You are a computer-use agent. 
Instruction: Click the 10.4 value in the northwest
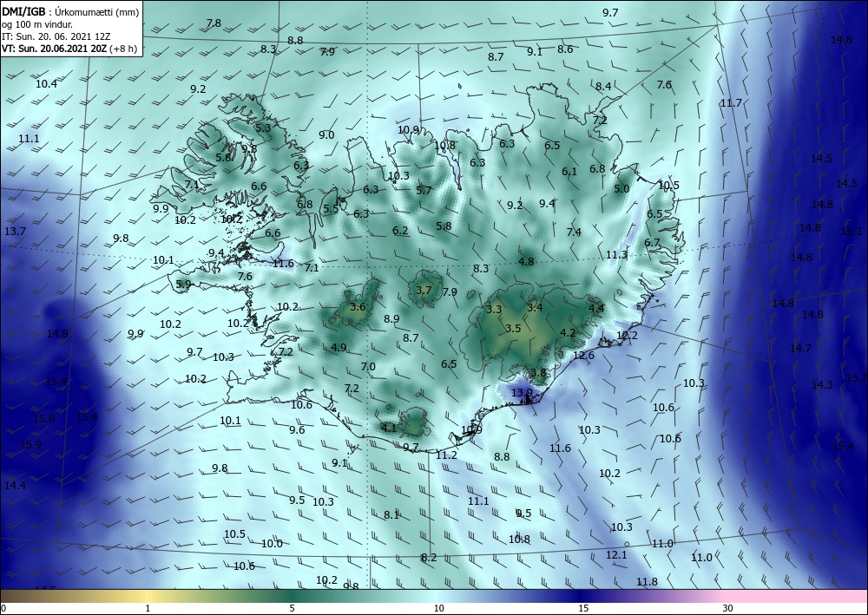(47, 84)
